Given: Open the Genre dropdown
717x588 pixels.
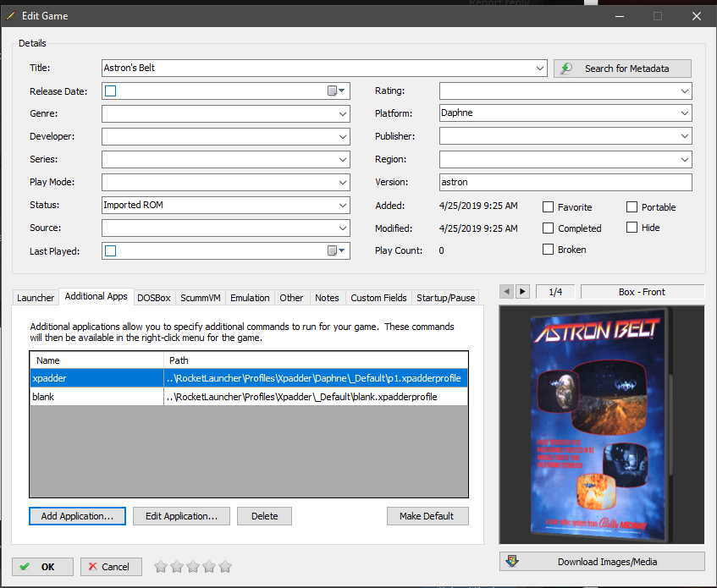Looking at the screenshot, I should pos(343,113).
